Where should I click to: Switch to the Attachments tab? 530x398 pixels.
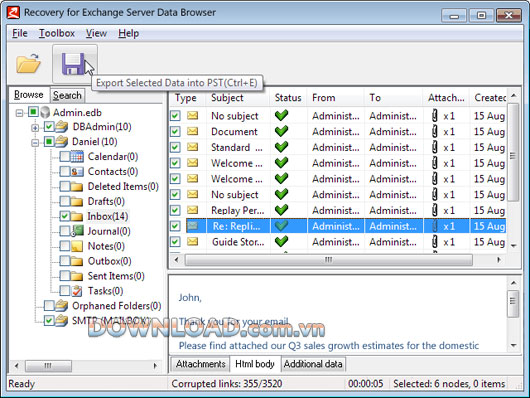200,364
